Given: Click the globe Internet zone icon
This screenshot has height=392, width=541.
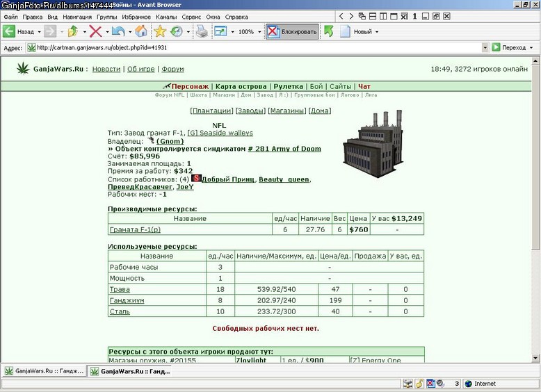Looking at the screenshot, I should pyautogui.click(x=468, y=384).
